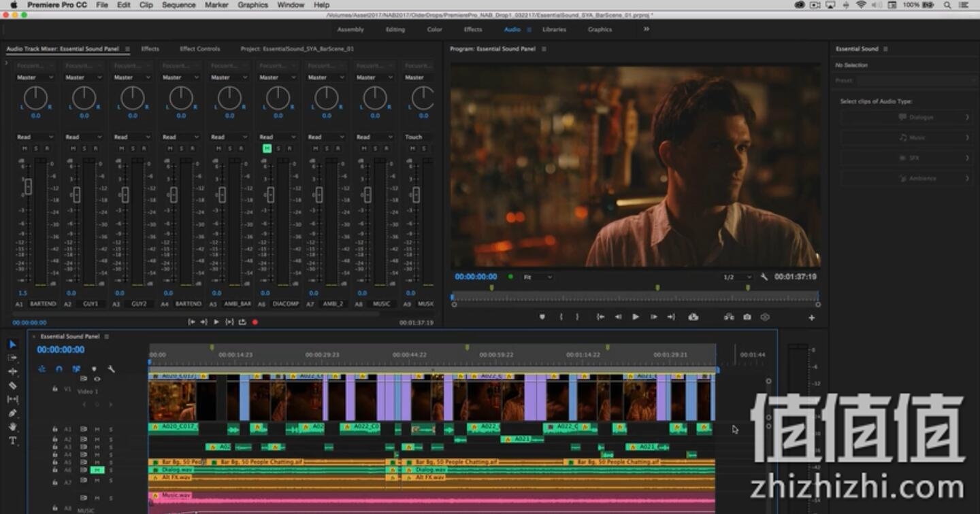
Task: Open Program Monitor button editor plus
Action: click(x=811, y=318)
